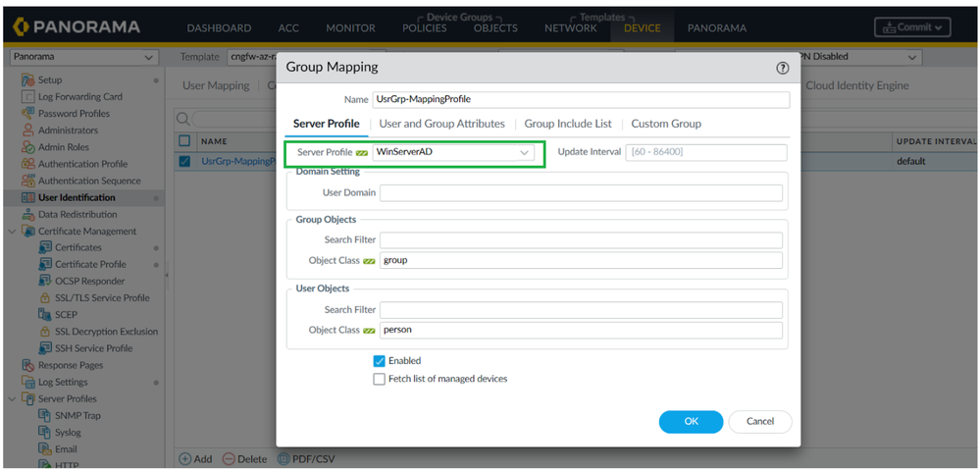
Task: Click the User Domain input field
Action: (x=581, y=192)
